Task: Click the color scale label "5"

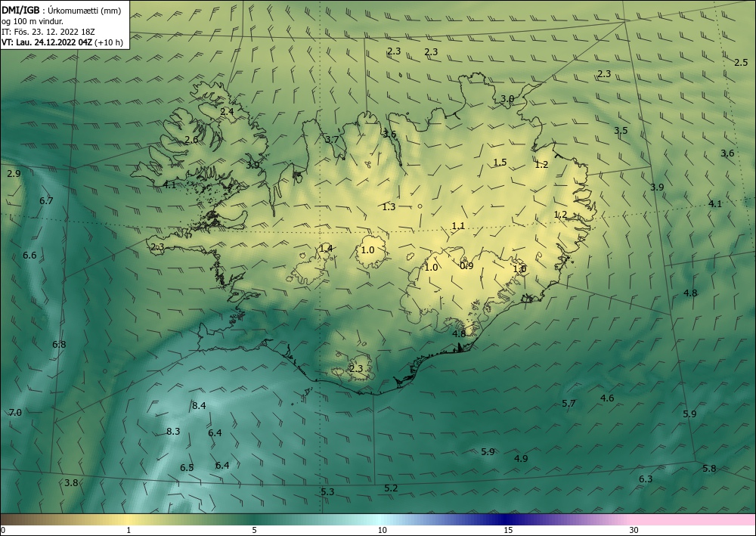Action: coord(255,531)
